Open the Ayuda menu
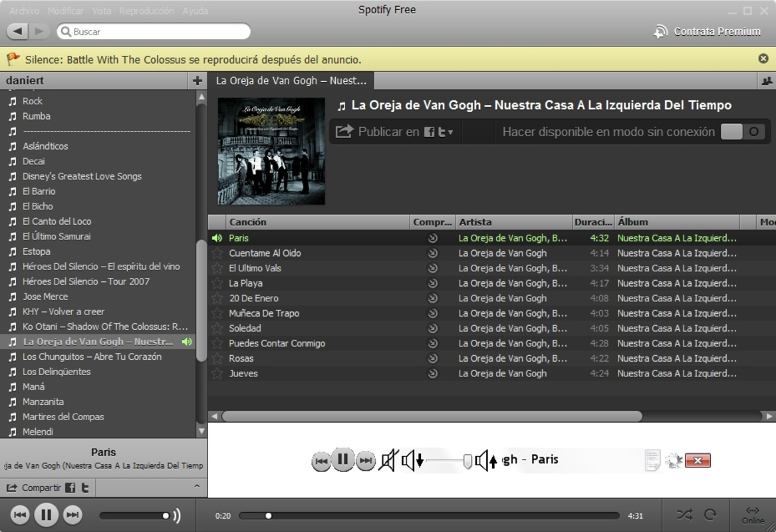Viewport: 776px width, 532px height. coord(195,11)
